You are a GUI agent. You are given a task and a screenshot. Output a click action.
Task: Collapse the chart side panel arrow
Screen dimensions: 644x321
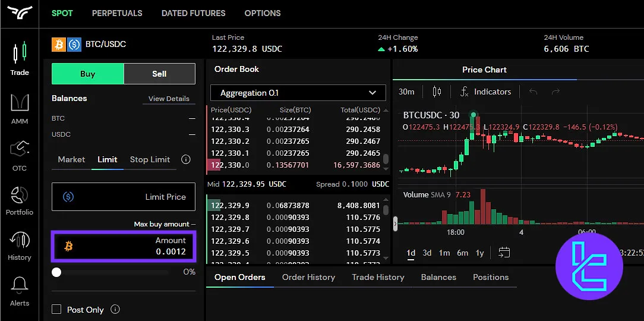396,224
